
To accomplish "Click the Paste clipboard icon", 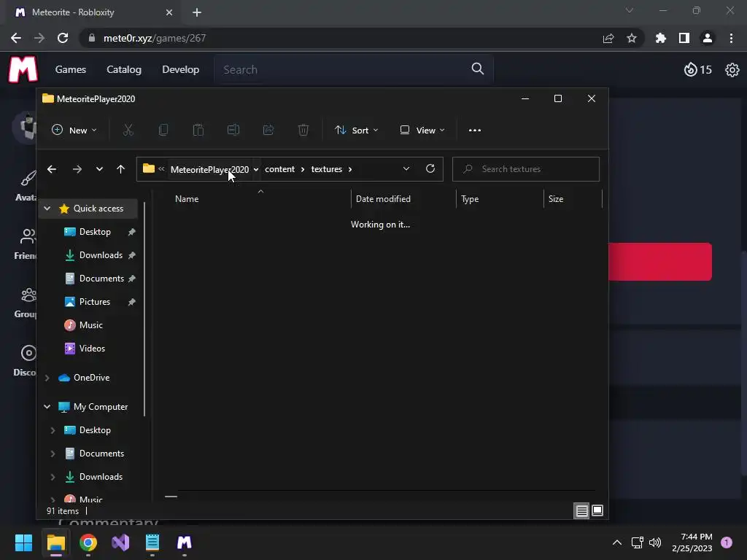I will click(x=198, y=130).
